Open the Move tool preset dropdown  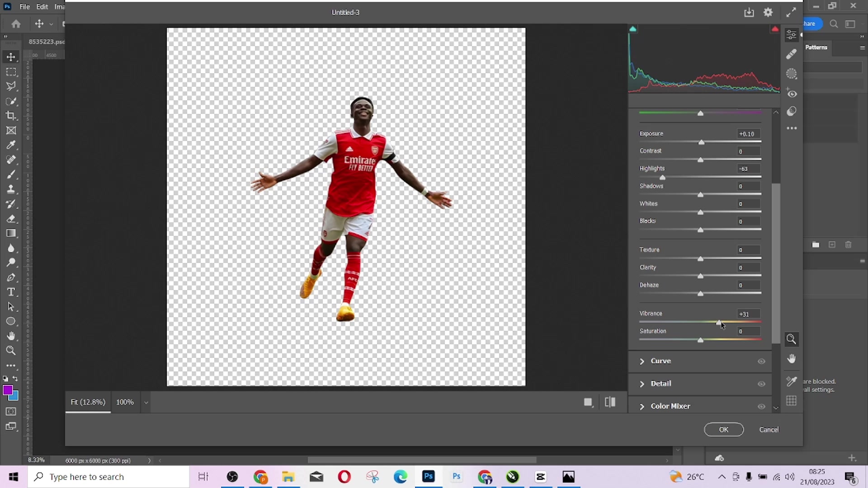[51, 24]
